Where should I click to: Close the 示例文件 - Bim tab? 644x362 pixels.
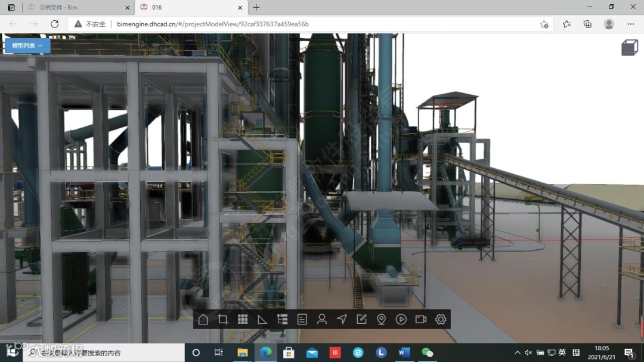point(128,7)
